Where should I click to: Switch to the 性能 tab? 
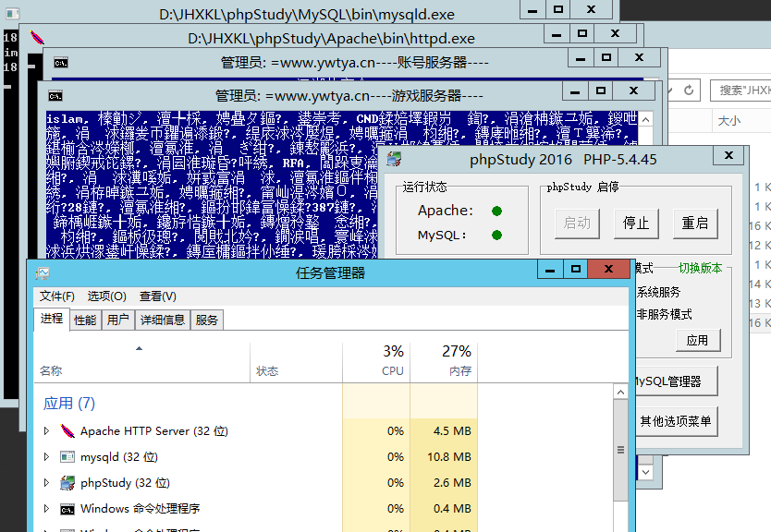(x=85, y=320)
